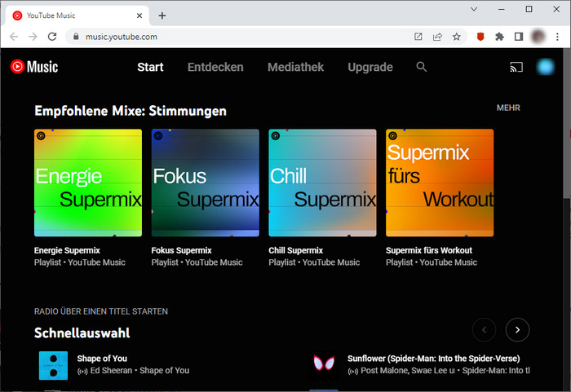Click the Ed Sheeran artist link
Screen dimensions: 571x392
111,371
